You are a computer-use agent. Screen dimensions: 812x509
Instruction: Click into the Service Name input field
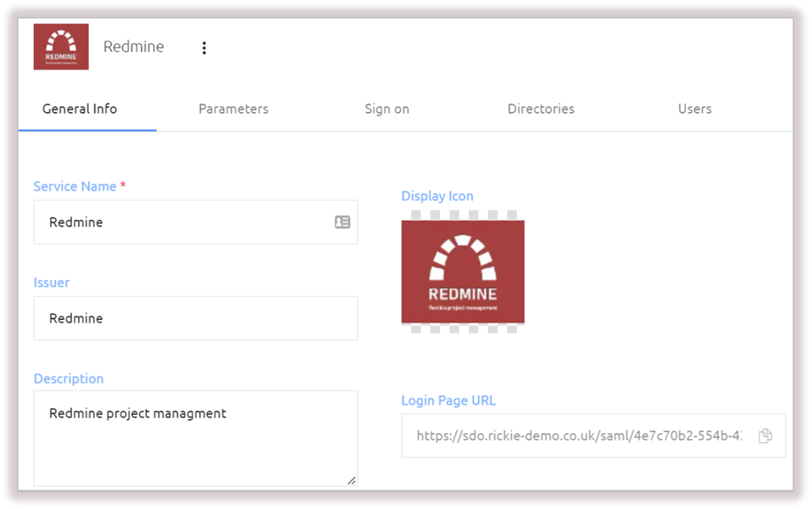coord(196,222)
